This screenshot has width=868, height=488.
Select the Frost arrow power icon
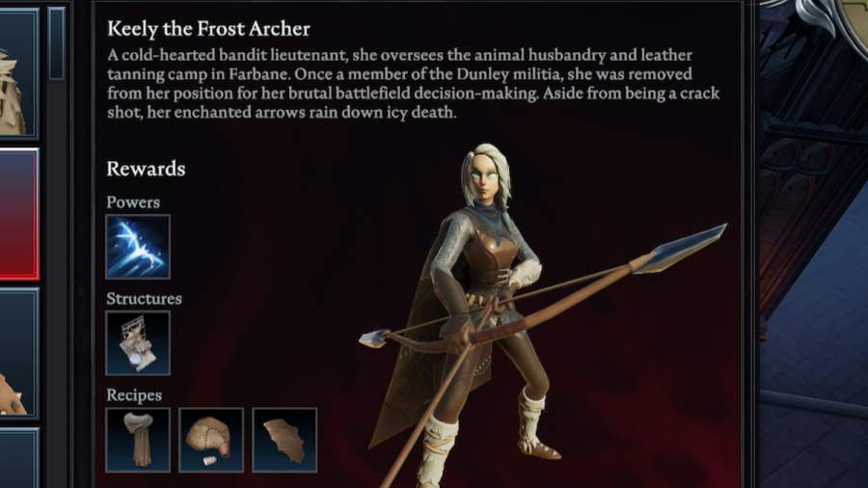click(x=138, y=247)
